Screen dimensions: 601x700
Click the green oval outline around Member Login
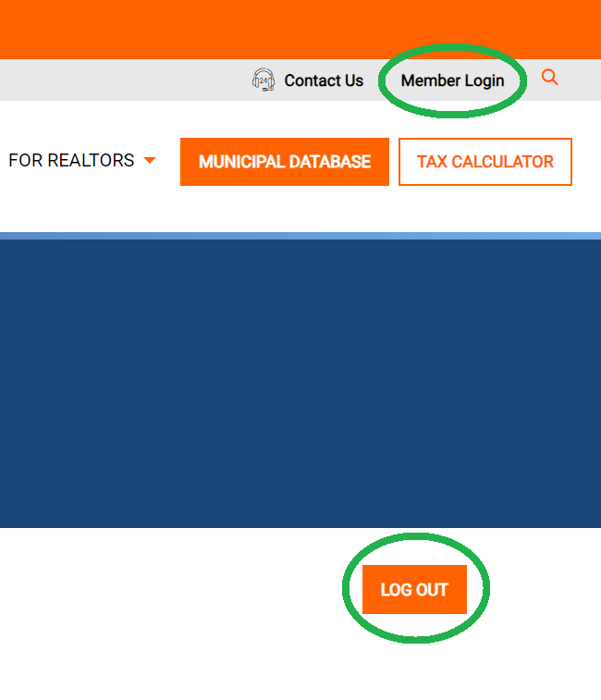pyautogui.click(x=382, y=80)
